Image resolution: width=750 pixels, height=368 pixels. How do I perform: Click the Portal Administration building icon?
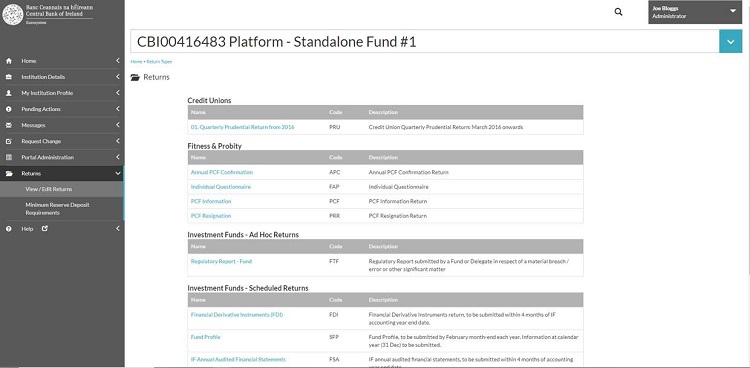coord(9,157)
